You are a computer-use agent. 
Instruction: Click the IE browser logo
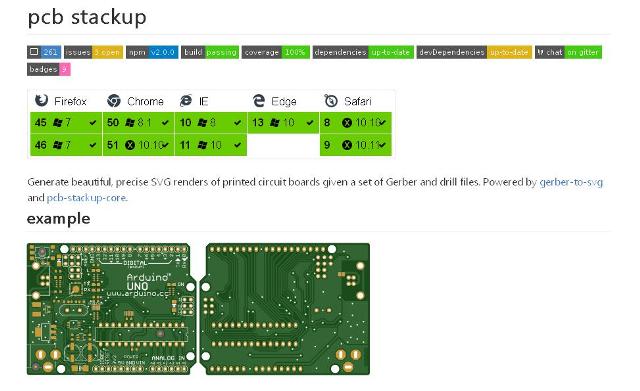(186, 100)
